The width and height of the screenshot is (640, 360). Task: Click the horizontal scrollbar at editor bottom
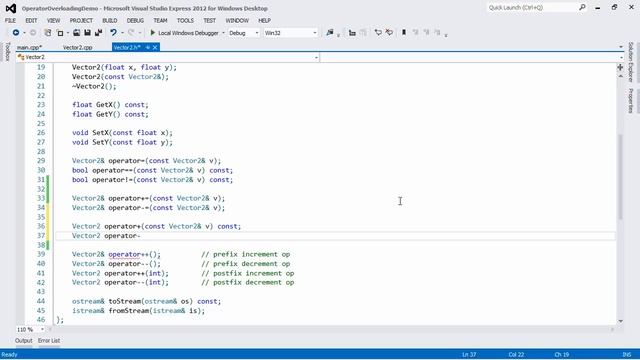click(331, 329)
